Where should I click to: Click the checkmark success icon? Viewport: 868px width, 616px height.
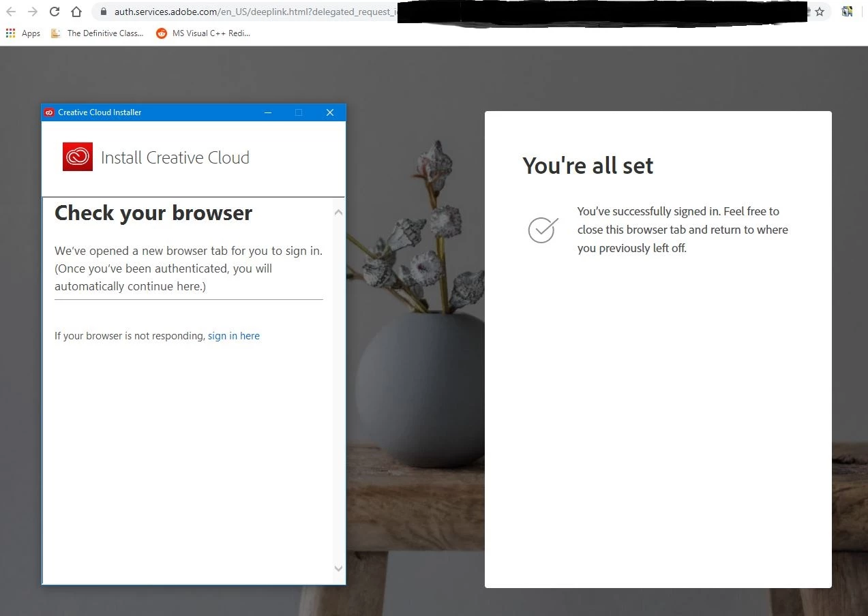543,230
